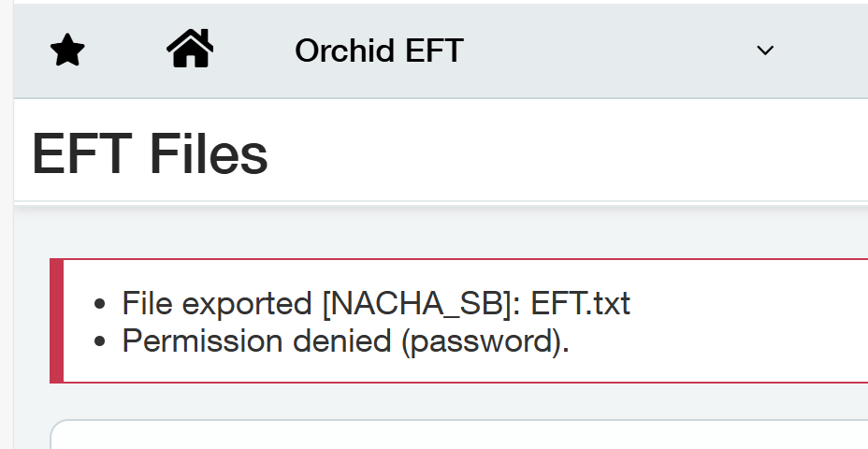Go to home via house icon

coord(190,49)
